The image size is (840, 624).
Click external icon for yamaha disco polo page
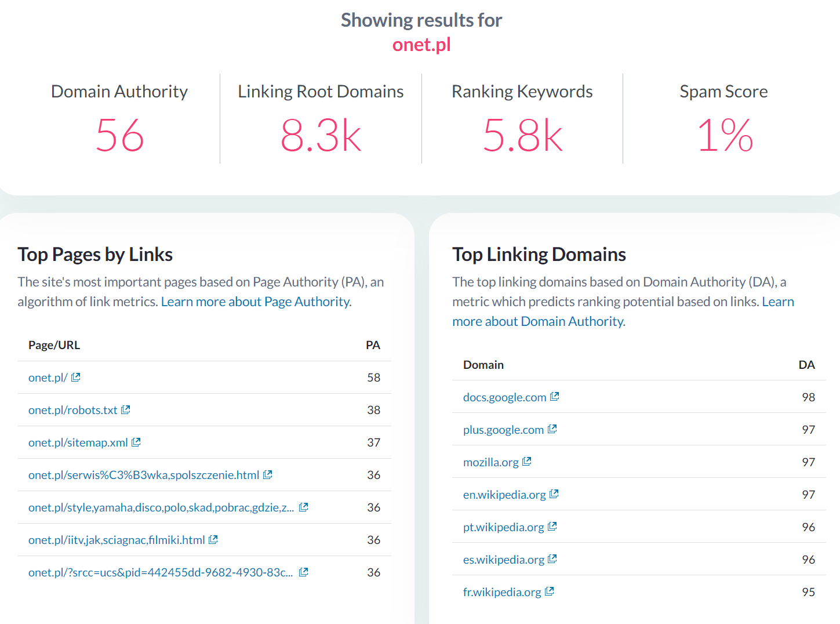pos(303,507)
